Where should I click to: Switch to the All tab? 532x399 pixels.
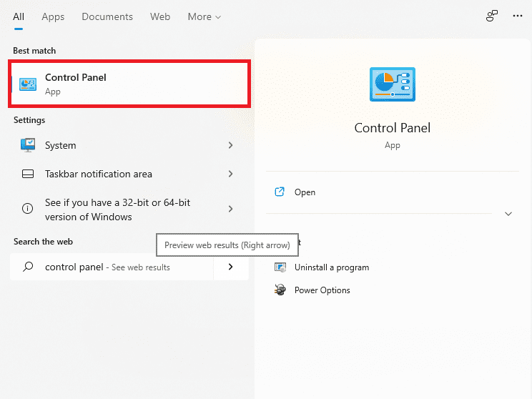19,16
